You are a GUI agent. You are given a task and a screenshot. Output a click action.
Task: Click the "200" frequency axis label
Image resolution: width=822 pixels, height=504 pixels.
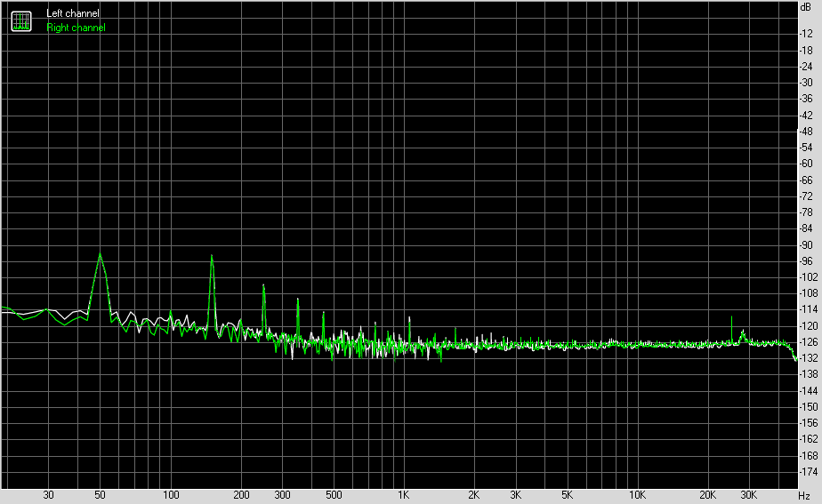(x=241, y=495)
